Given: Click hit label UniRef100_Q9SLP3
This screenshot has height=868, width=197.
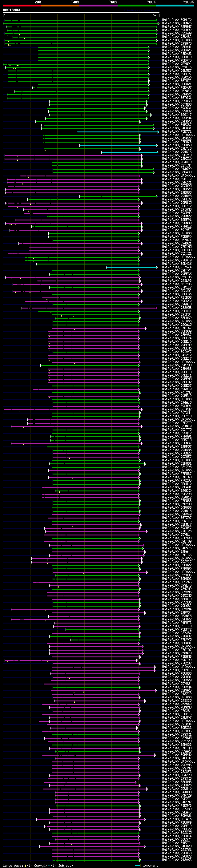Looking at the screenshot, I should pyautogui.click(x=177, y=281).
